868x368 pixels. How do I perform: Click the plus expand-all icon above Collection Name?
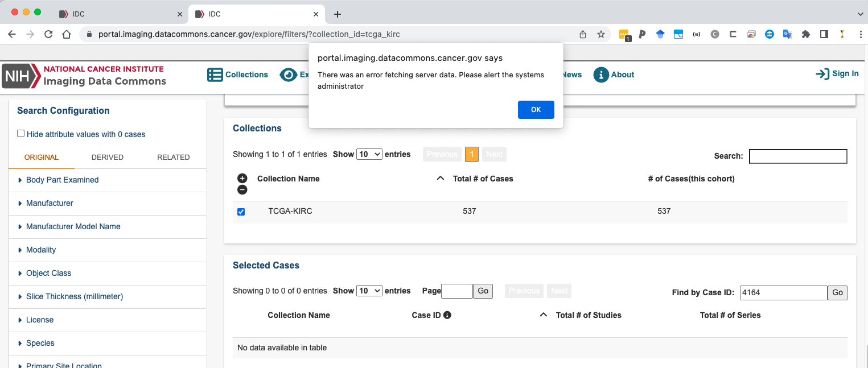(x=242, y=178)
